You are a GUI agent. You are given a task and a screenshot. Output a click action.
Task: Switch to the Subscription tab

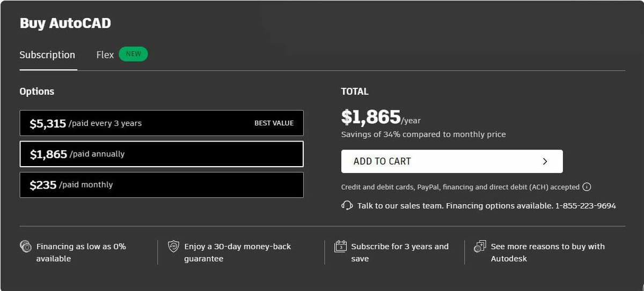47,55
